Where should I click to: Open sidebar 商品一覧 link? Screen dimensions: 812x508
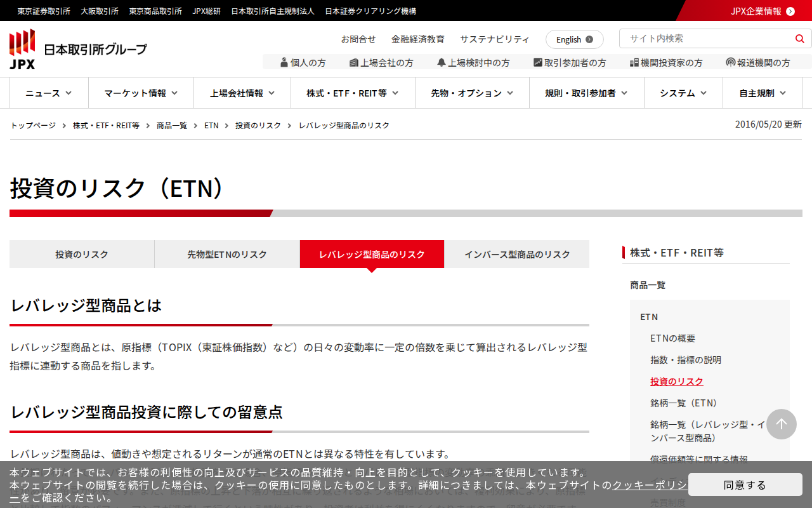pos(648,285)
